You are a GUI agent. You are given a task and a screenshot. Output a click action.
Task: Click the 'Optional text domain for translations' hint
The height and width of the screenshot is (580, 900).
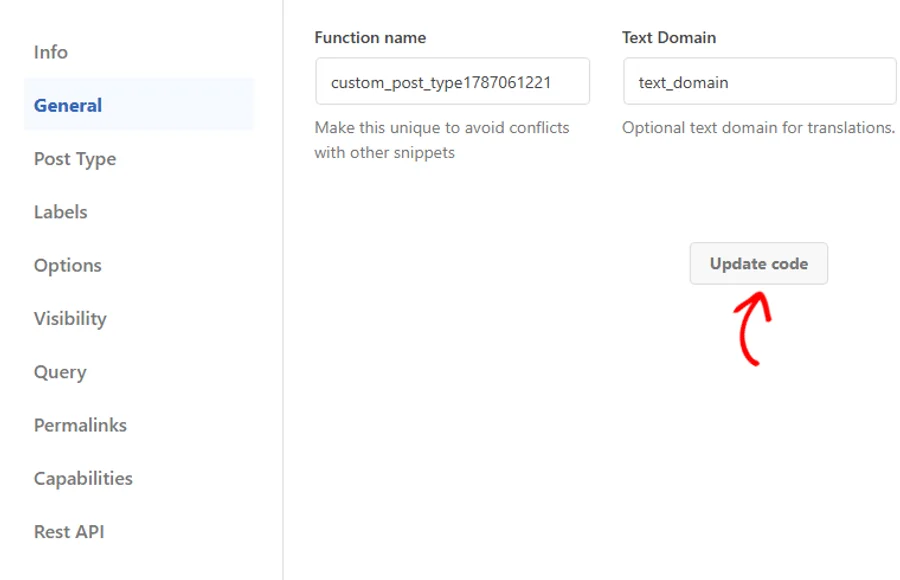pos(758,127)
